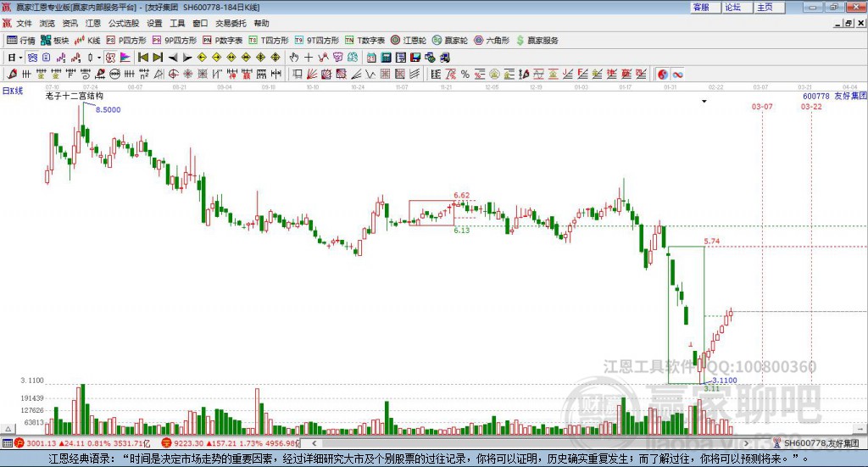The image size is (868, 467).
Task: Open the 9P四方形 tool
Action: coord(175,41)
